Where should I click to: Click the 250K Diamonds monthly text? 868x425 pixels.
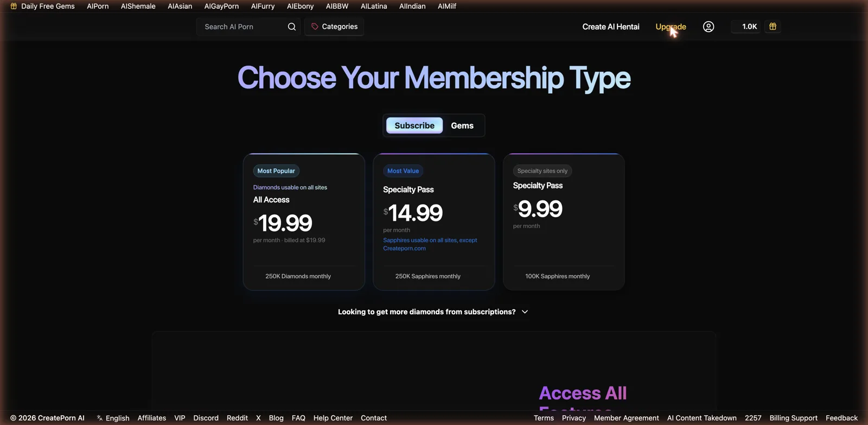tap(298, 276)
